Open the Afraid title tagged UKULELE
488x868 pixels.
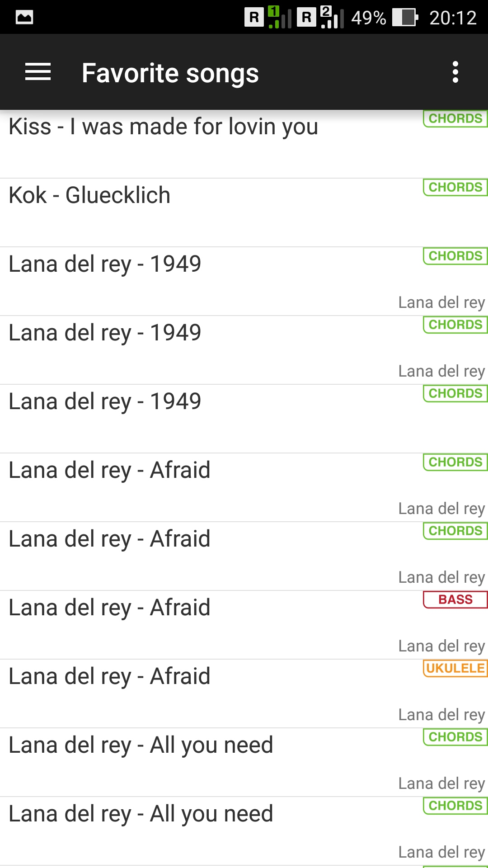(109, 676)
